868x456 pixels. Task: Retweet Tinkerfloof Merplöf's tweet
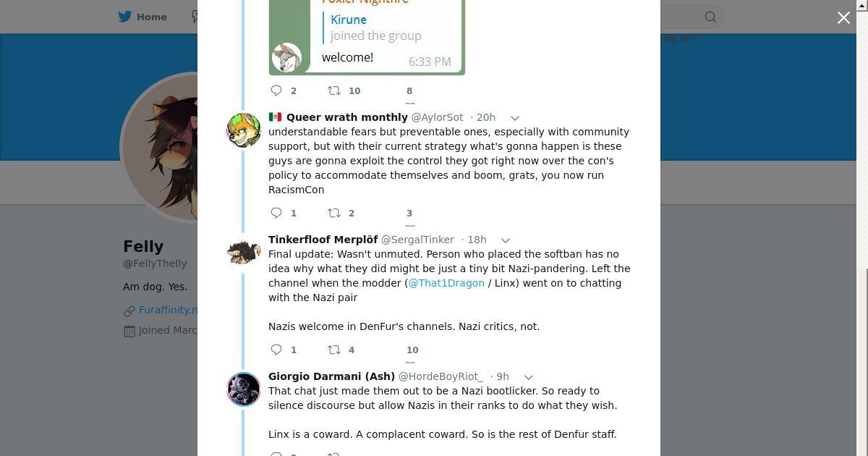[x=334, y=350]
